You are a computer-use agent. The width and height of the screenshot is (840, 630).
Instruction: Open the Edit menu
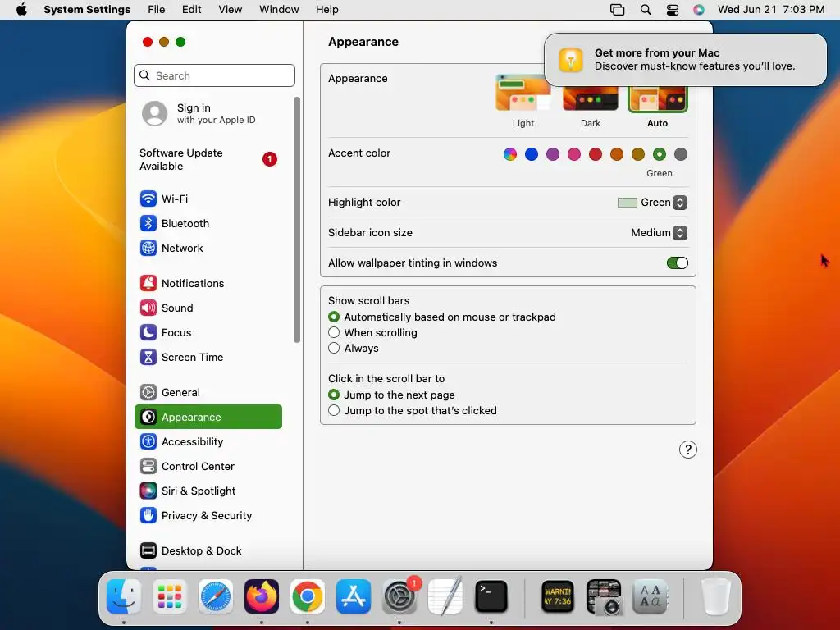[191, 10]
